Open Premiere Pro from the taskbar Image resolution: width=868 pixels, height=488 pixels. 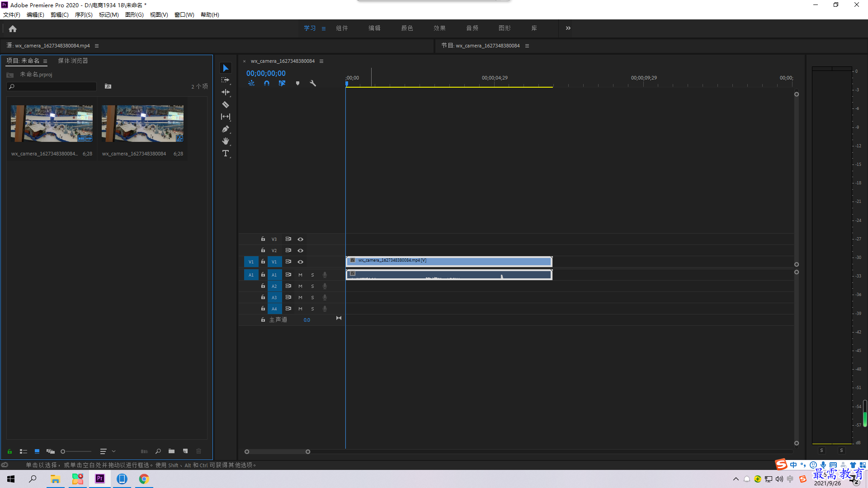pos(100,479)
